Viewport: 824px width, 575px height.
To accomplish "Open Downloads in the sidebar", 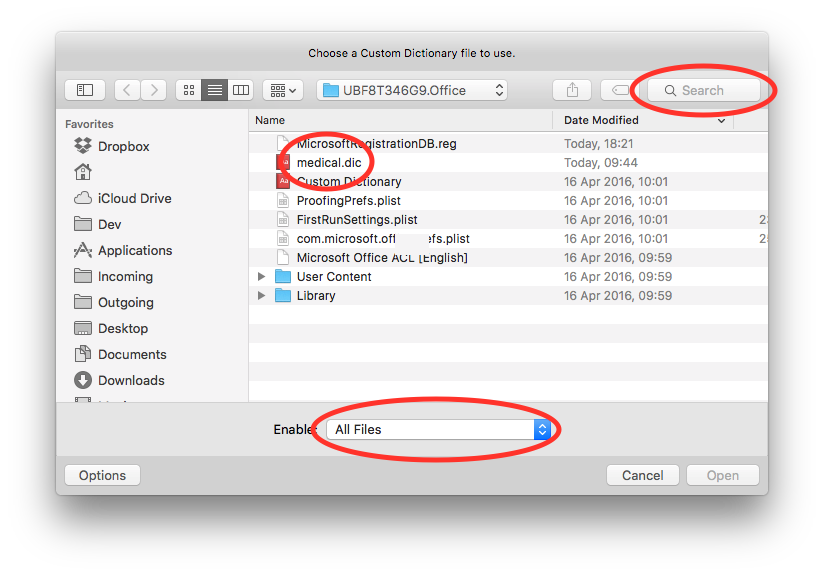I will 119,380.
